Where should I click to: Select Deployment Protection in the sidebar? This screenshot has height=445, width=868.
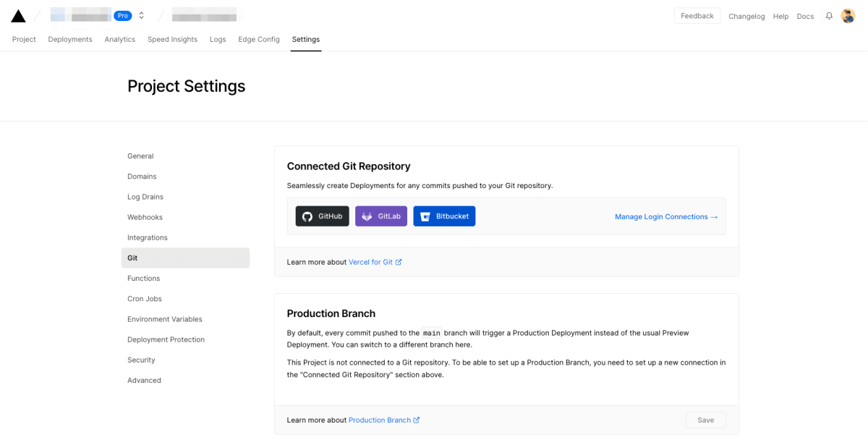click(x=166, y=339)
